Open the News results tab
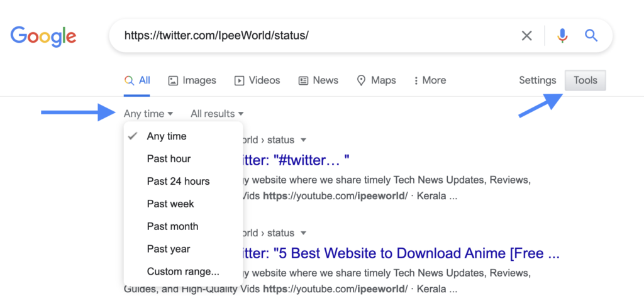This screenshot has height=296, width=644. pos(318,80)
